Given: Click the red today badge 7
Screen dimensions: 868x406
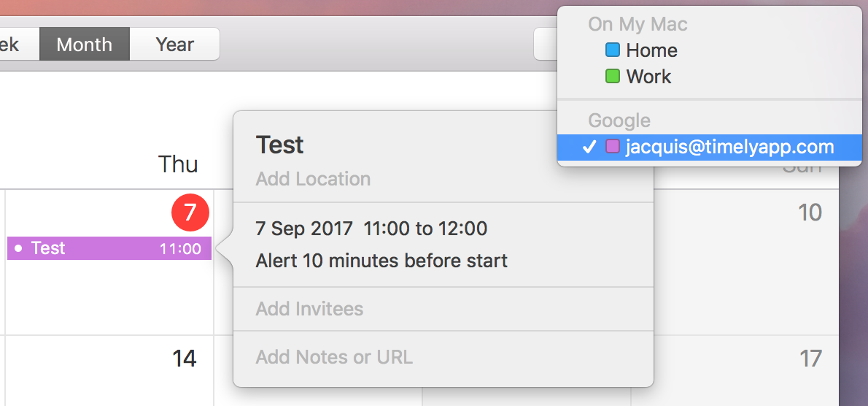Looking at the screenshot, I should pyautogui.click(x=190, y=212).
